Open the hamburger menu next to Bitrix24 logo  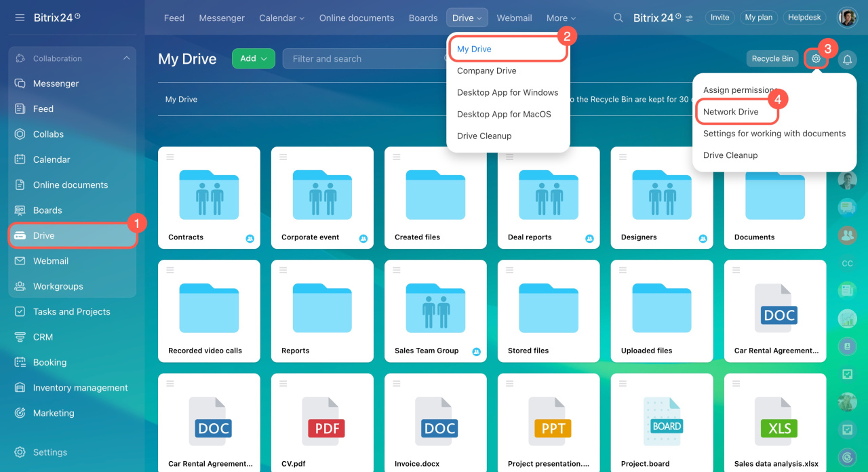click(20, 18)
